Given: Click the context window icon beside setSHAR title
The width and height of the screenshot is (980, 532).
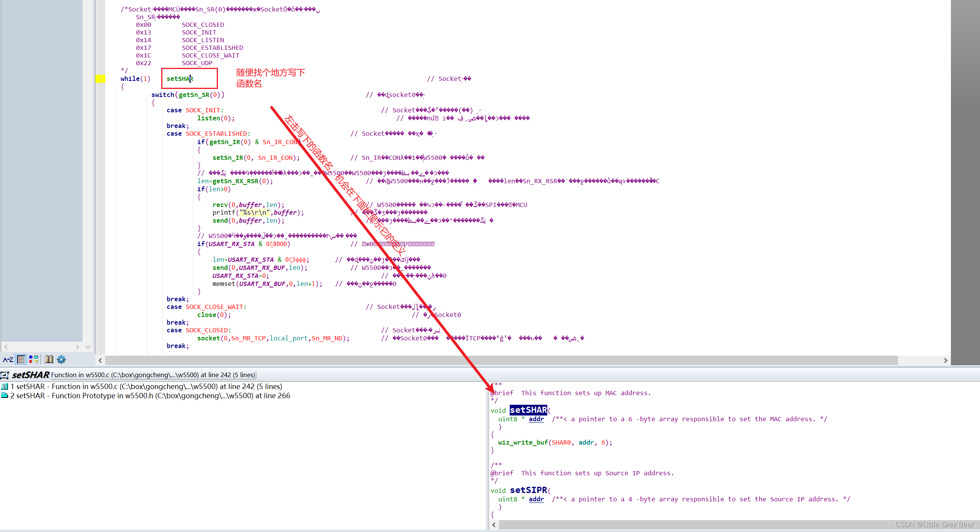Looking at the screenshot, I should 5,375.
